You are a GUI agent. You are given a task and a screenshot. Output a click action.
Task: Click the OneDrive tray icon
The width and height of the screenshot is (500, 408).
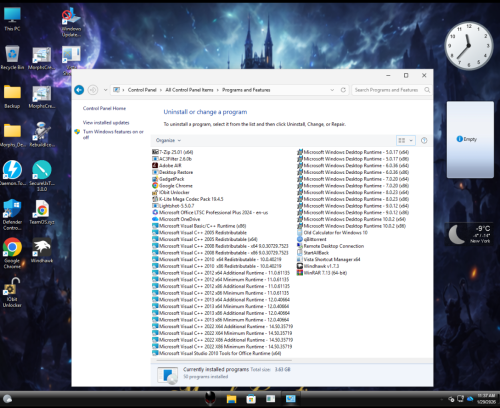coord(470,399)
